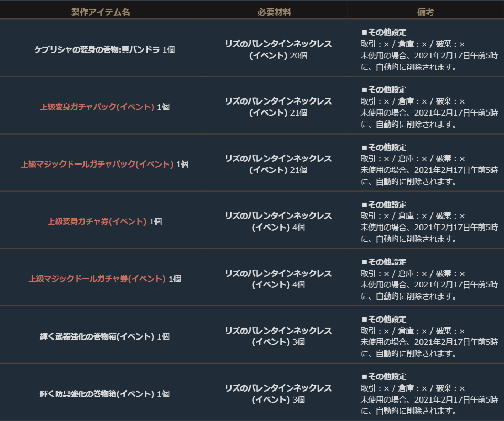Select the 備考 column header
Viewport: 504px width, 421px height.
click(425, 12)
